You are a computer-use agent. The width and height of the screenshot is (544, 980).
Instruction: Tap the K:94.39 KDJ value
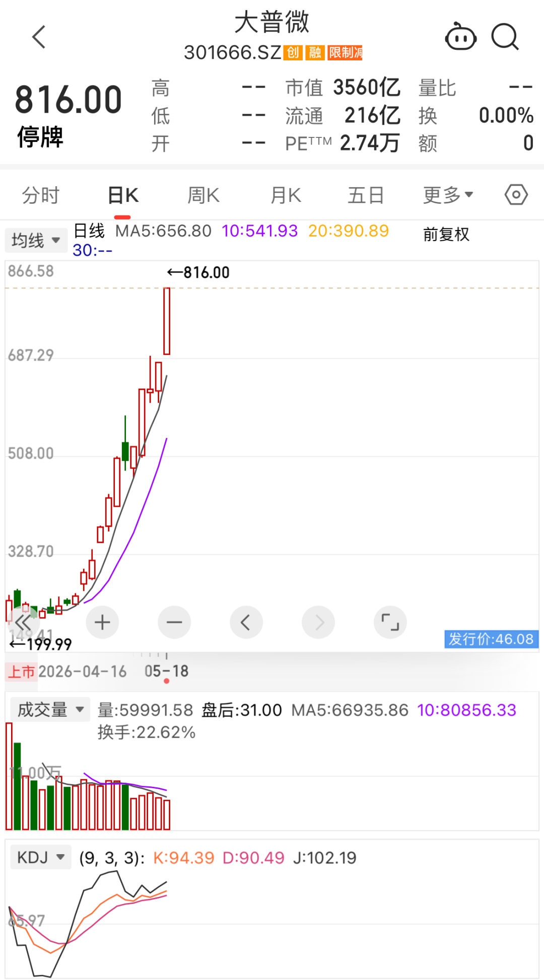(184, 858)
